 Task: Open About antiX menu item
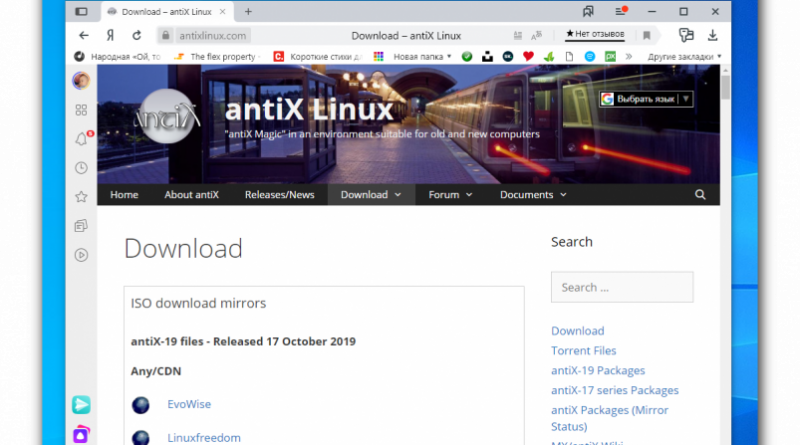192,195
